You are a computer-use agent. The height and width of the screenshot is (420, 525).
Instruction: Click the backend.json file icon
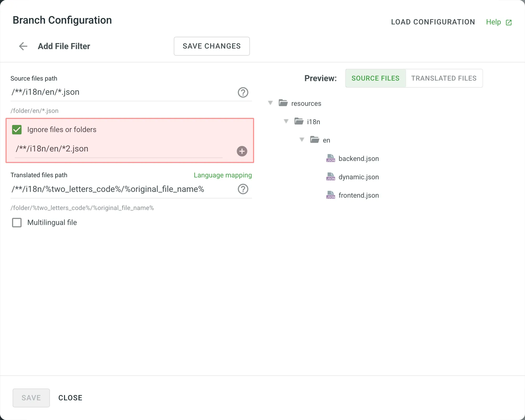[x=330, y=158]
